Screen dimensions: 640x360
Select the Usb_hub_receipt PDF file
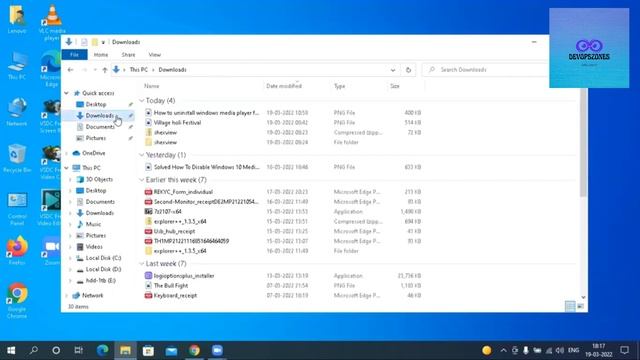(x=174, y=231)
